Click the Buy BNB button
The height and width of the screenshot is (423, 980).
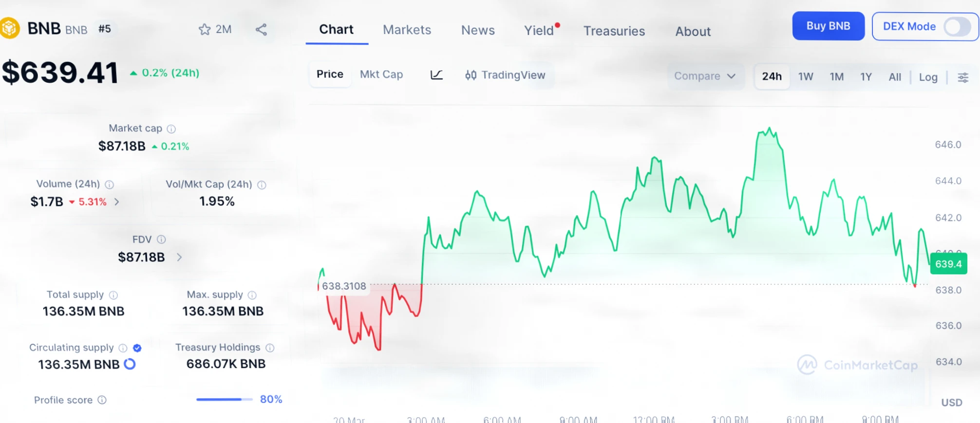[x=828, y=26]
